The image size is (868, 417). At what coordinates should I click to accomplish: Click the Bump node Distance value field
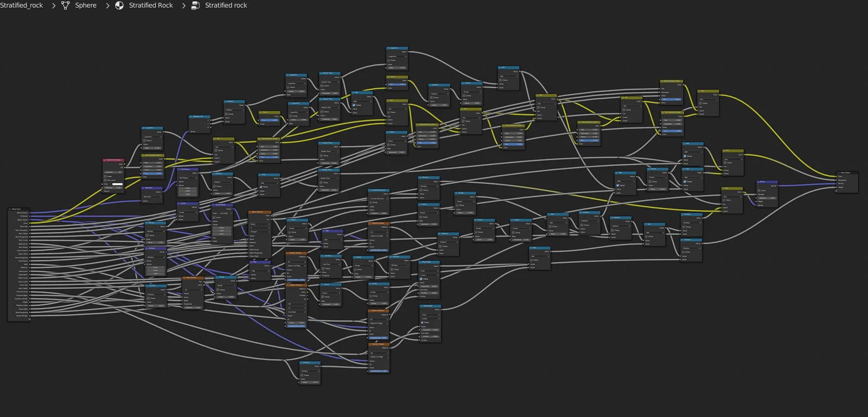point(767,198)
